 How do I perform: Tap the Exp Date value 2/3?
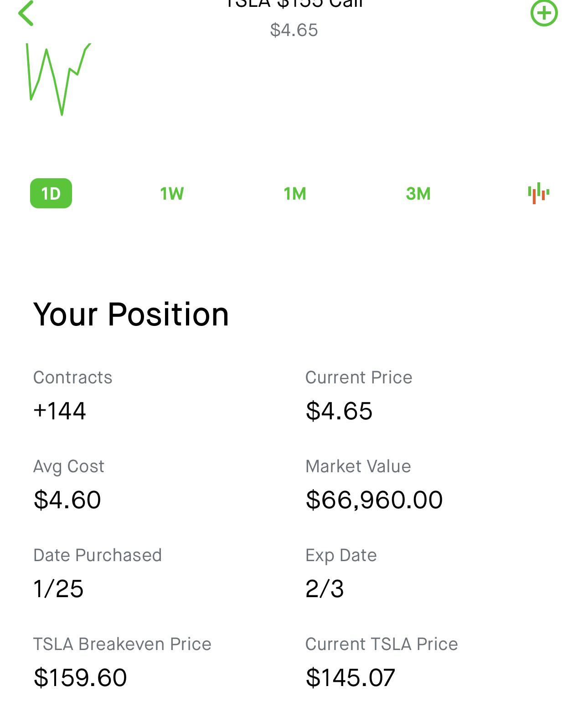pos(325,588)
